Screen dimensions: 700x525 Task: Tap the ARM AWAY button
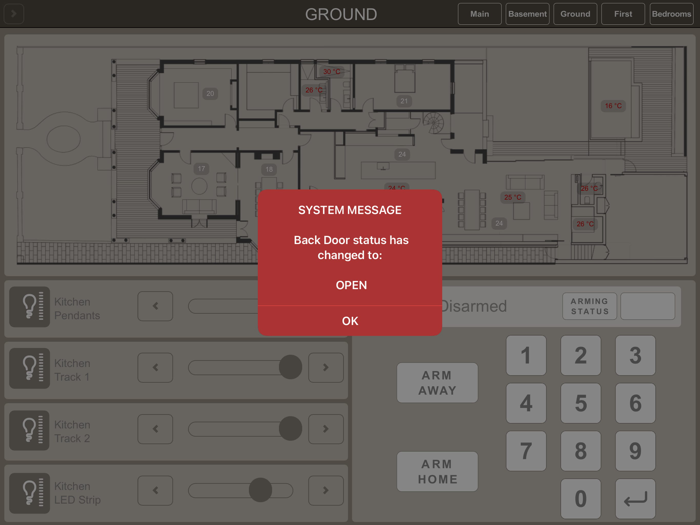[x=437, y=383]
